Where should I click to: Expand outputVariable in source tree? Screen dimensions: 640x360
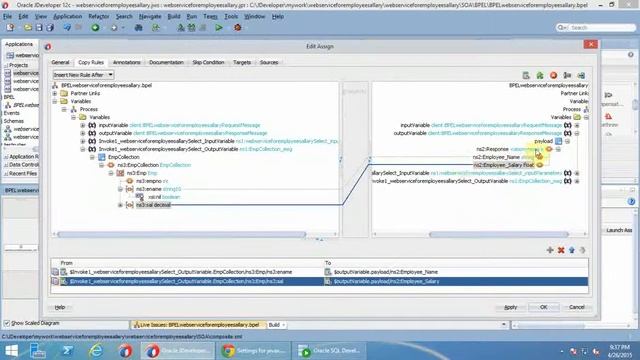click(83, 133)
